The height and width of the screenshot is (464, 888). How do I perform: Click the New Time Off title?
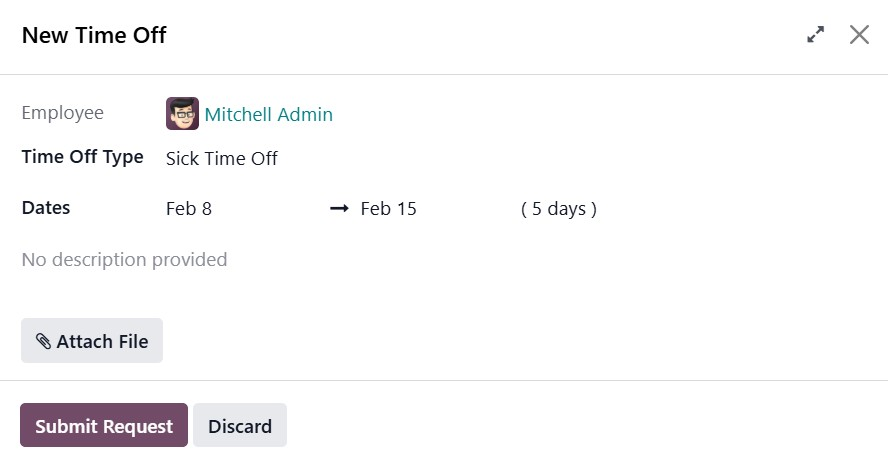click(x=94, y=36)
